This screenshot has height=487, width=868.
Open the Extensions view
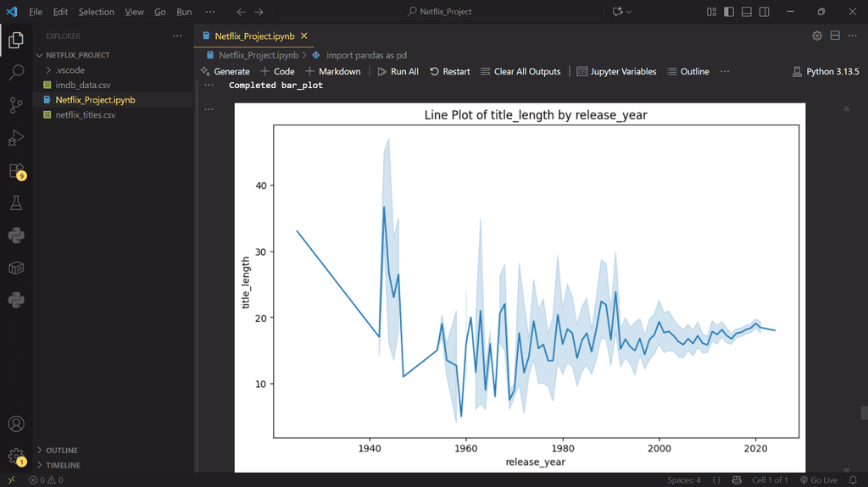(x=16, y=170)
